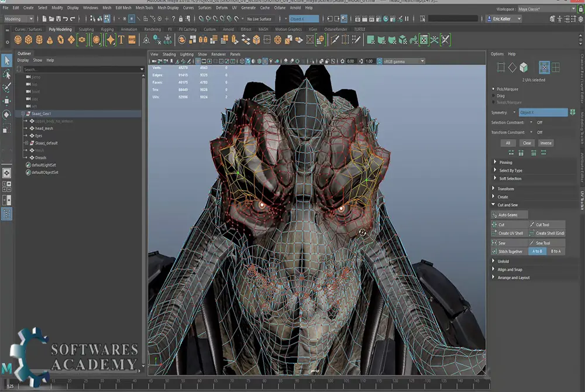Click the Inverse selection button
The width and height of the screenshot is (585, 392).
[545, 143]
